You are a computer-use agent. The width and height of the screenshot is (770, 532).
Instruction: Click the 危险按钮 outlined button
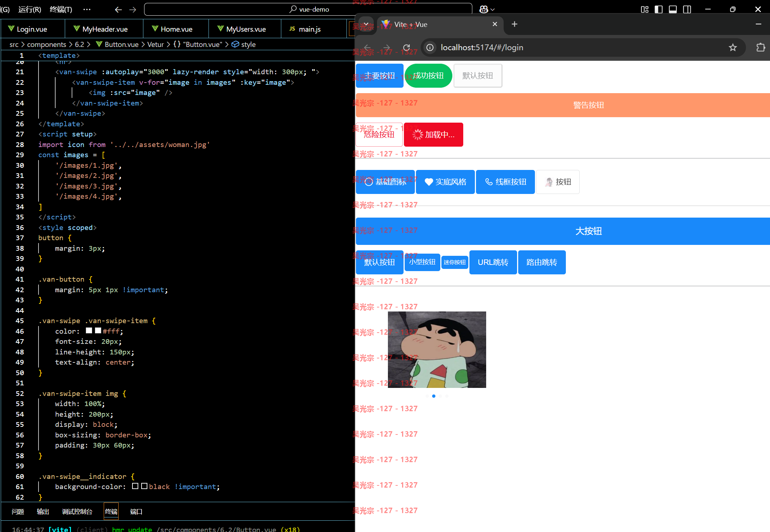point(379,135)
